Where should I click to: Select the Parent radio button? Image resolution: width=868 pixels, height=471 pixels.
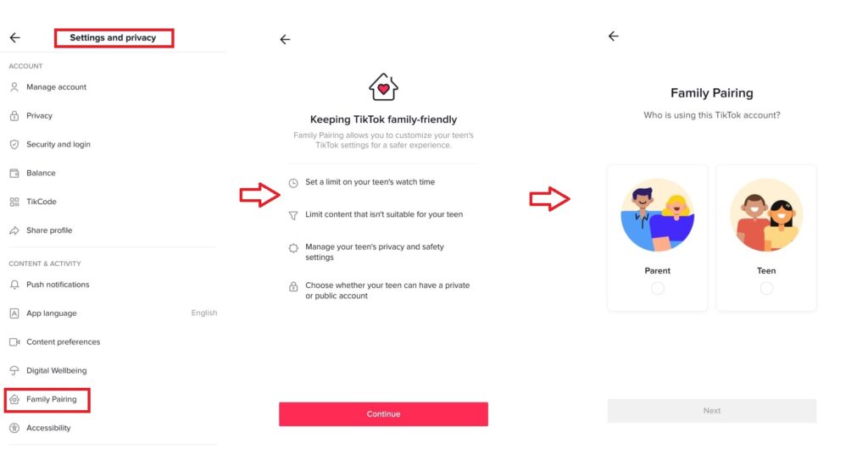click(658, 288)
